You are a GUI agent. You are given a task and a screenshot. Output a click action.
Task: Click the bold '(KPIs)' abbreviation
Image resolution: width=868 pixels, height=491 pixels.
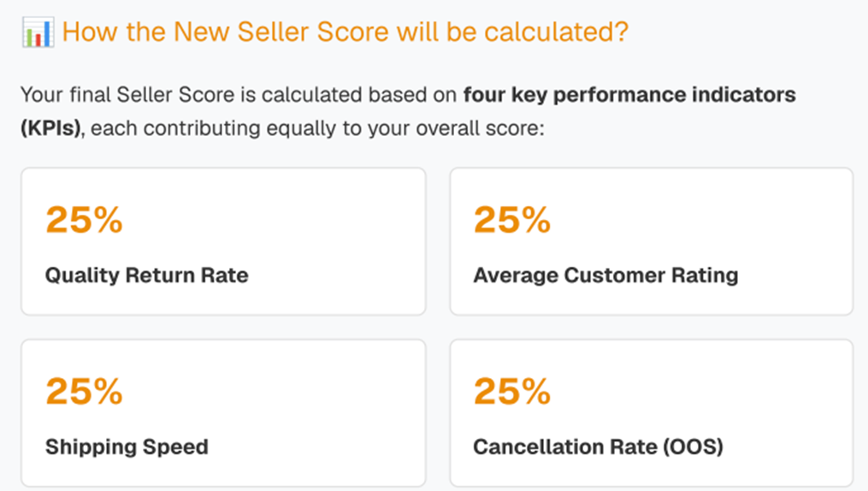coord(51,128)
